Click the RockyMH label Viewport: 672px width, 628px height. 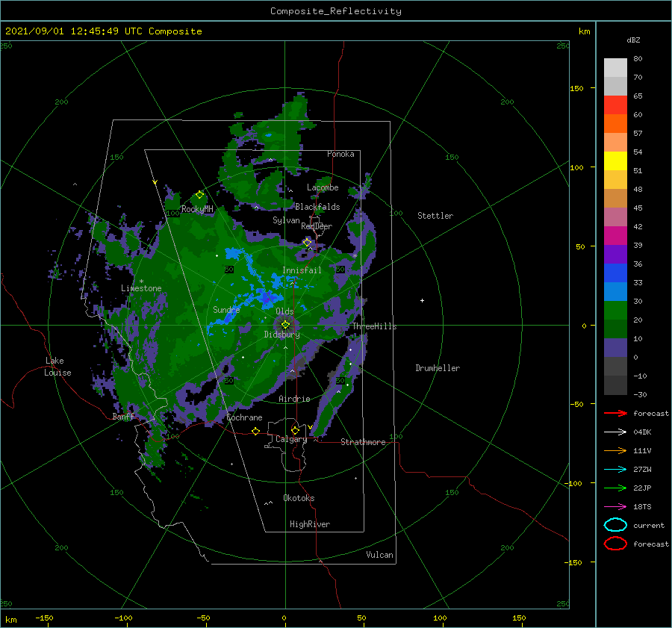click(x=197, y=209)
